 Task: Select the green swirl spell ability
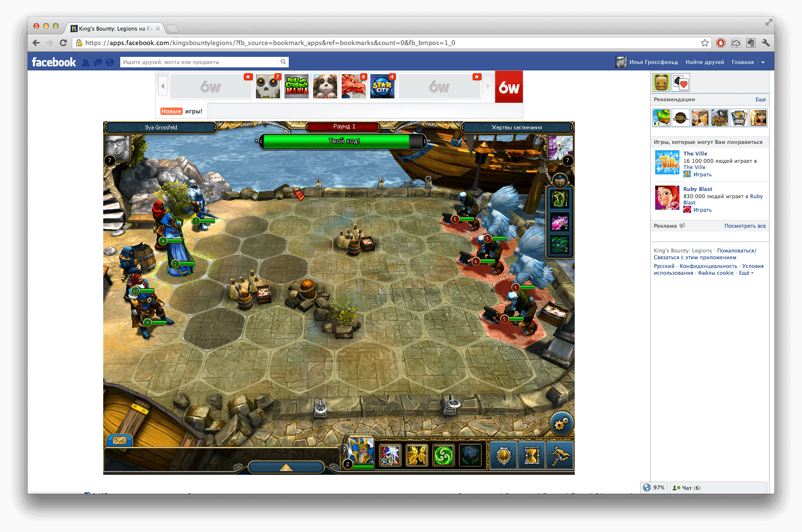click(x=443, y=455)
